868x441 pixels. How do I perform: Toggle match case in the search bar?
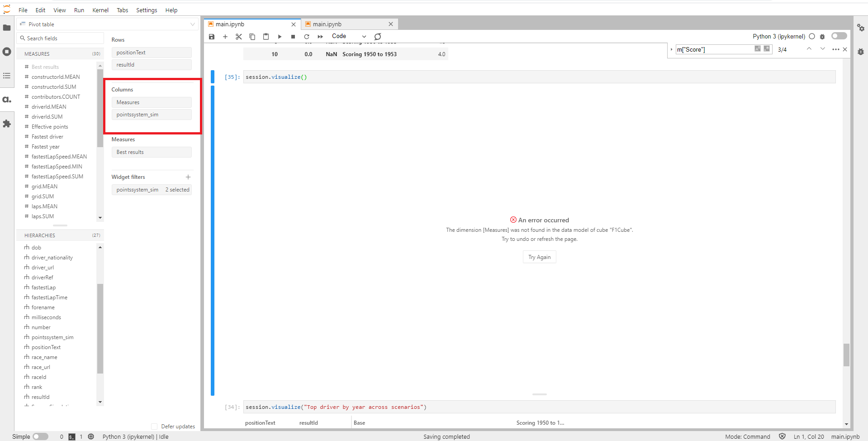tap(758, 48)
